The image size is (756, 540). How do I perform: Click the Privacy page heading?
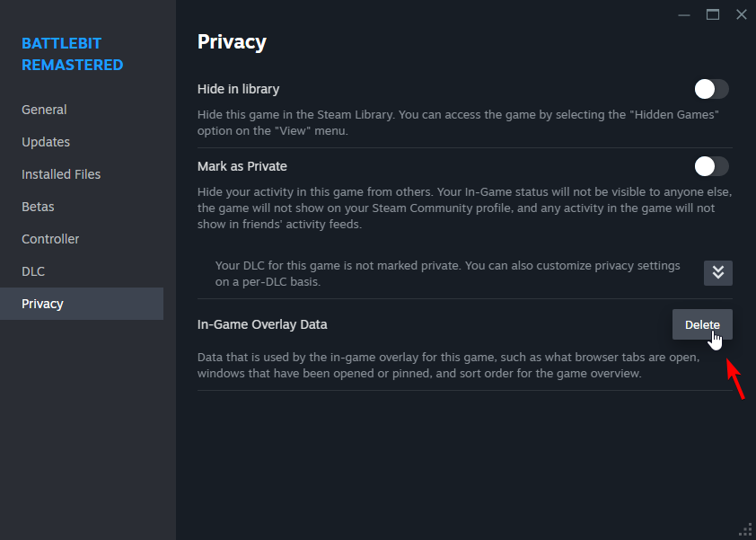pos(232,41)
